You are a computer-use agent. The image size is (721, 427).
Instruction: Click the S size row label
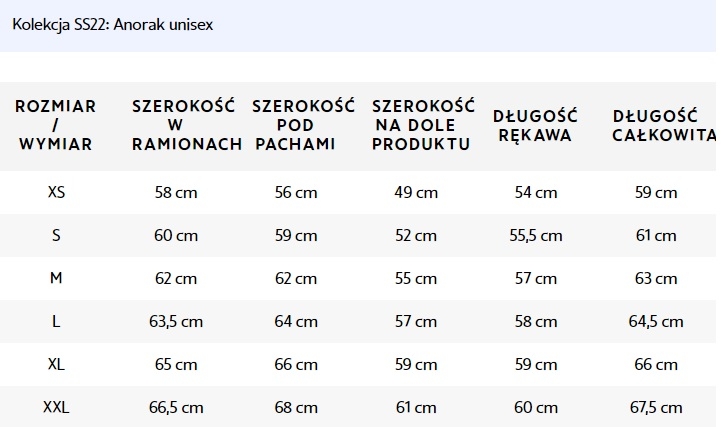56,235
